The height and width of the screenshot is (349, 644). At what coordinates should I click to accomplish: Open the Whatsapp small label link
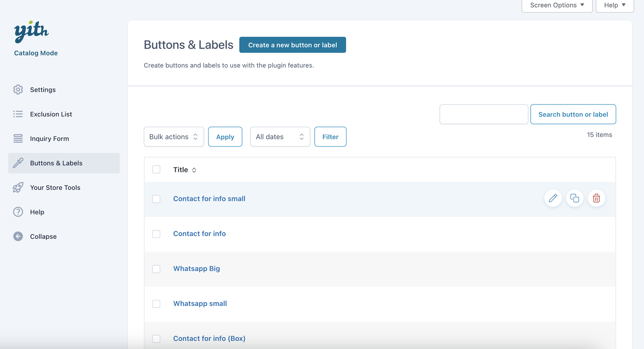(200, 303)
